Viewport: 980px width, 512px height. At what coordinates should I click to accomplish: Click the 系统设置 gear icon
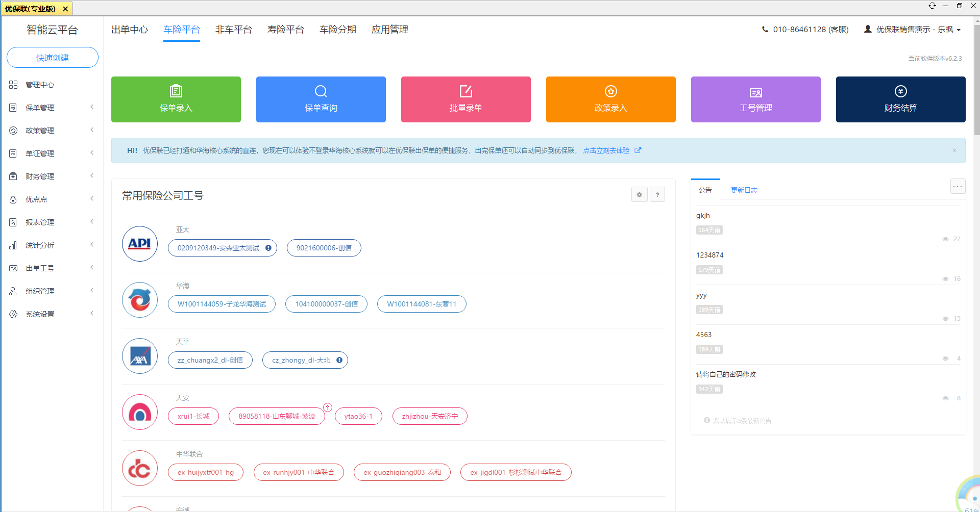13,314
